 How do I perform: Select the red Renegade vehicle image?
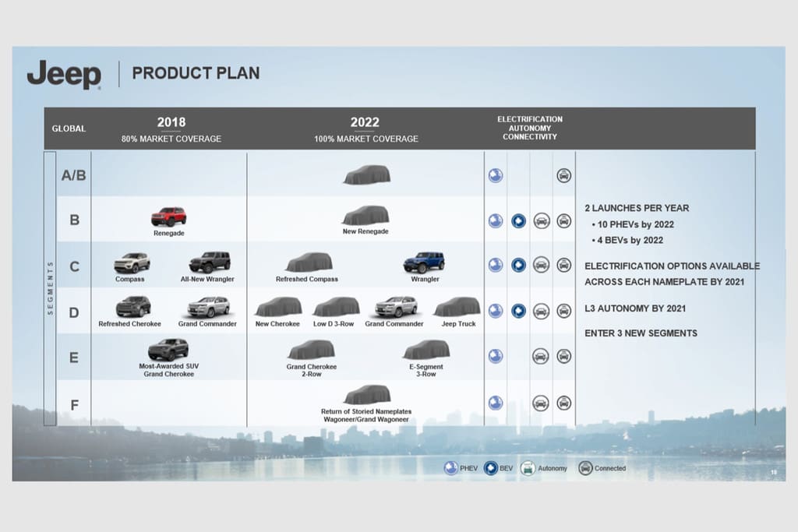168,217
